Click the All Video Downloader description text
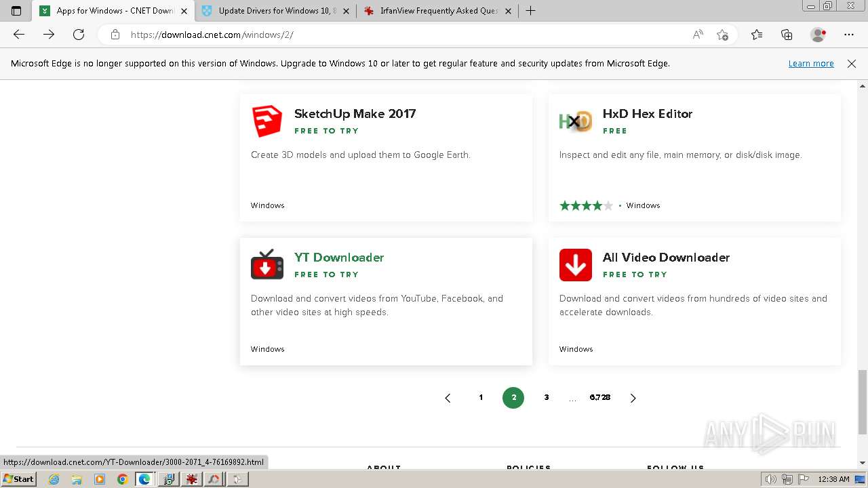 [x=693, y=305]
